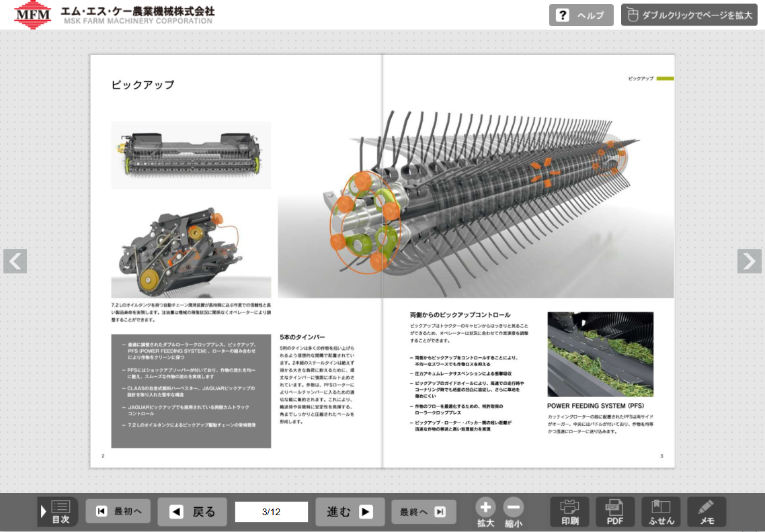
Task: Go to next page with right chevron arrow
Action: (750, 261)
